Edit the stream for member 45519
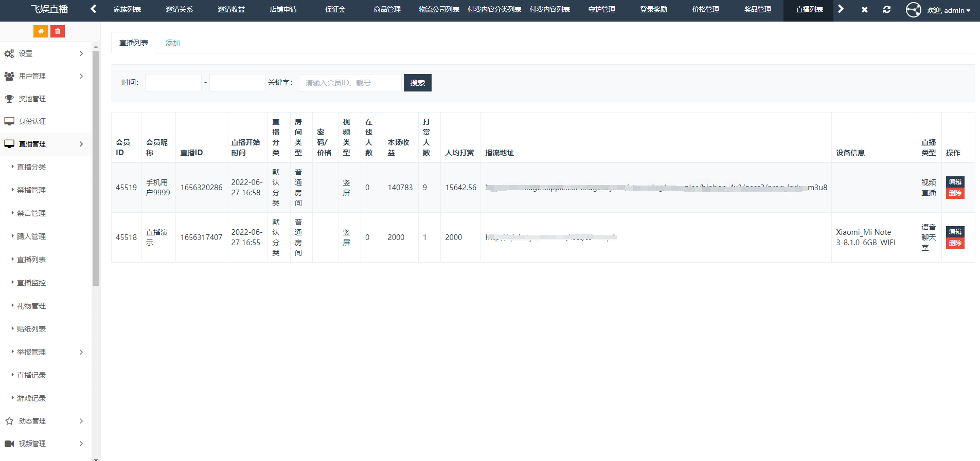Image resolution: width=980 pixels, height=461 pixels. pyautogui.click(x=955, y=182)
